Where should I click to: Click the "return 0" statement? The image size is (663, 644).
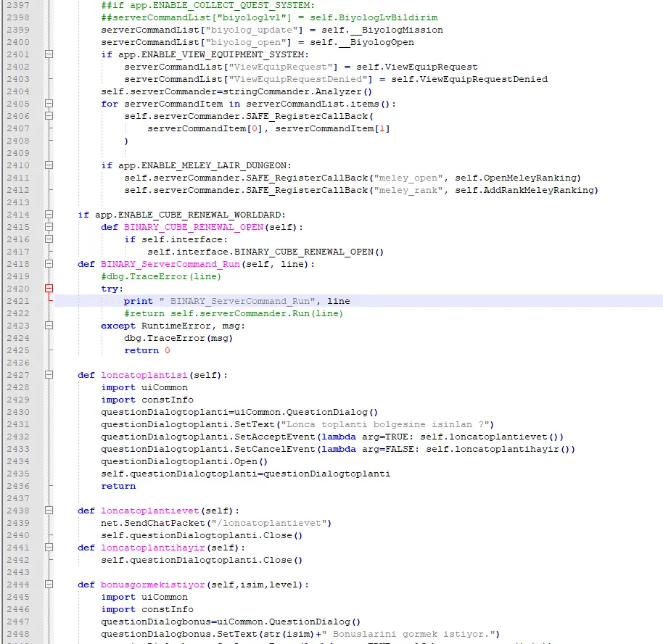pyautogui.click(x=147, y=350)
